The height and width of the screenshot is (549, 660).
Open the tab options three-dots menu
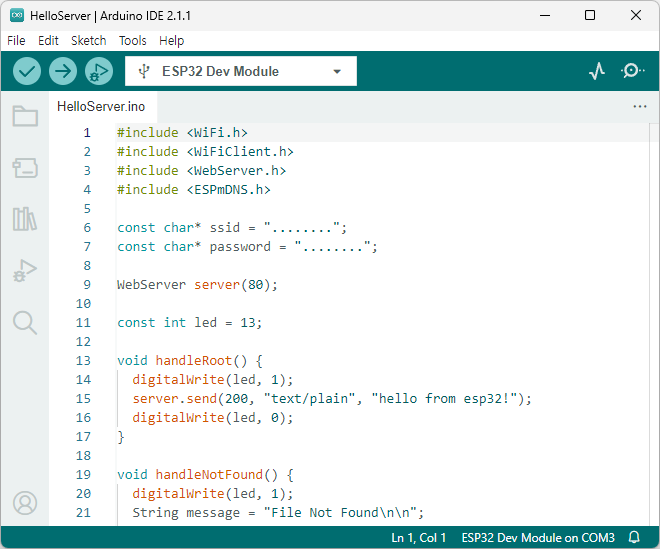coord(639,107)
